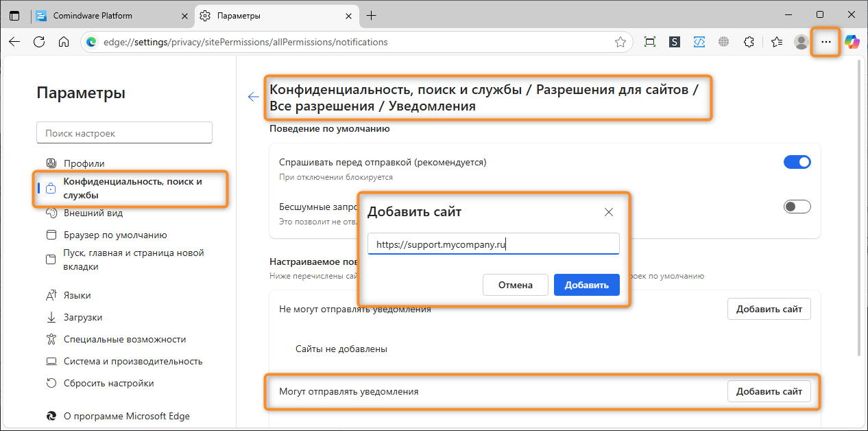Image resolution: width=868 pixels, height=431 pixels.
Task: Open the split screen icon
Action: (x=650, y=42)
